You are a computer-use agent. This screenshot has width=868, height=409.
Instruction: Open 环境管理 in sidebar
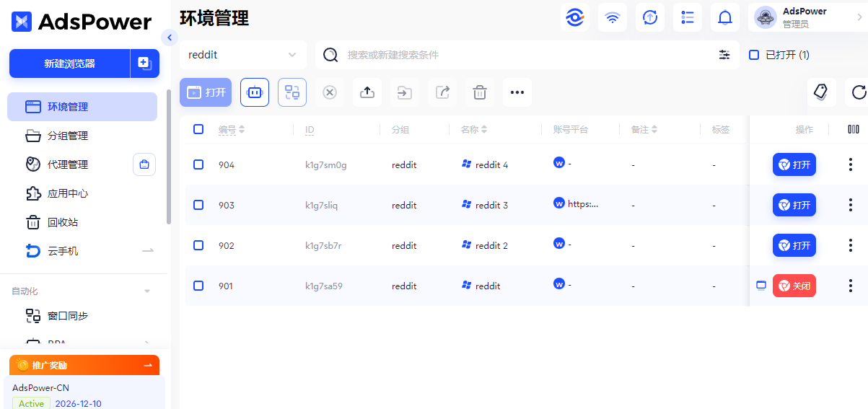(82, 107)
